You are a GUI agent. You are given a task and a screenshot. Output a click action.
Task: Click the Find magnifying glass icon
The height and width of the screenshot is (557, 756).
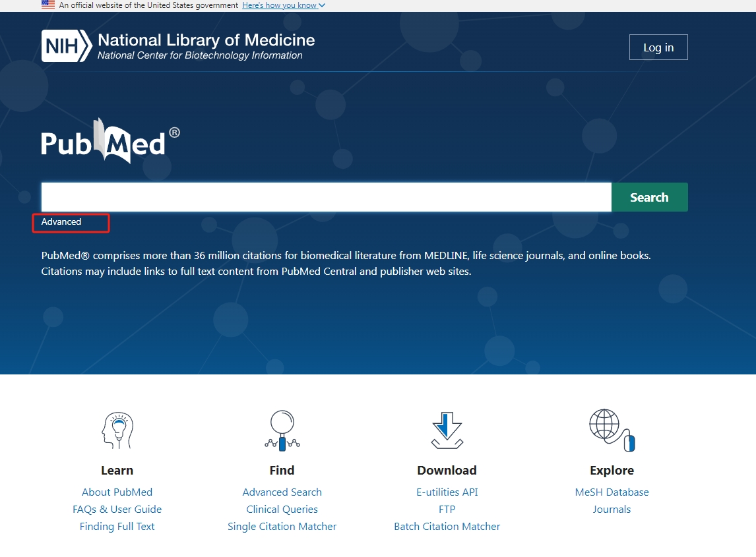pyautogui.click(x=282, y=430)
